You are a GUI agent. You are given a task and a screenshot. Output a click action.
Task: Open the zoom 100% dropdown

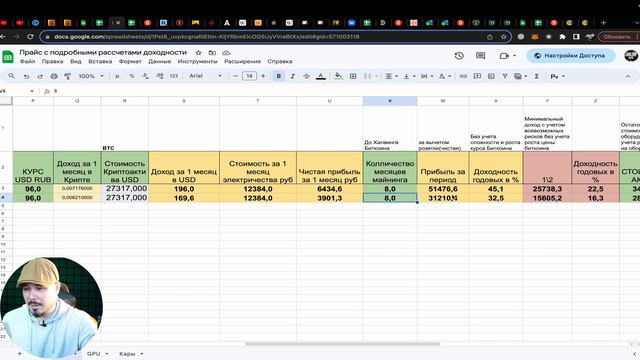91,76
